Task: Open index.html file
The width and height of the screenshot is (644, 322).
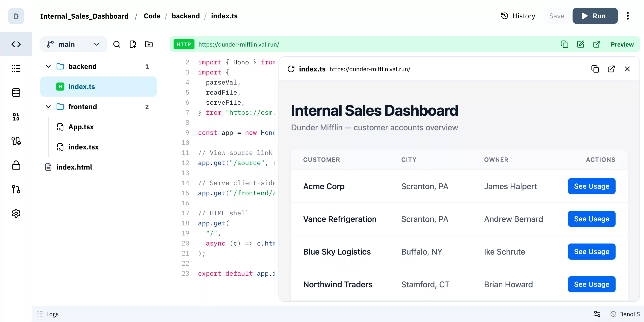Action: coord(74,167)
